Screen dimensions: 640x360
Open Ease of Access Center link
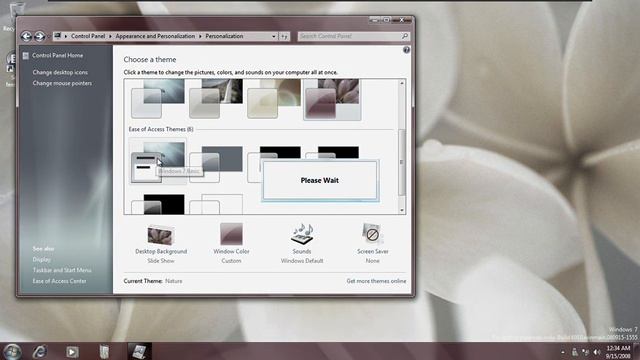coord(59,281)
